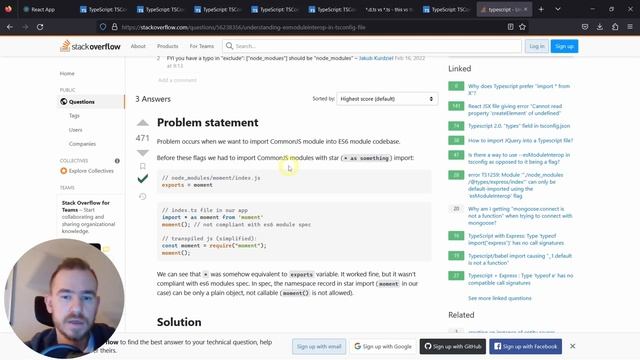
Task: List all tabs dropdown arrow
Action: [558, 9]
